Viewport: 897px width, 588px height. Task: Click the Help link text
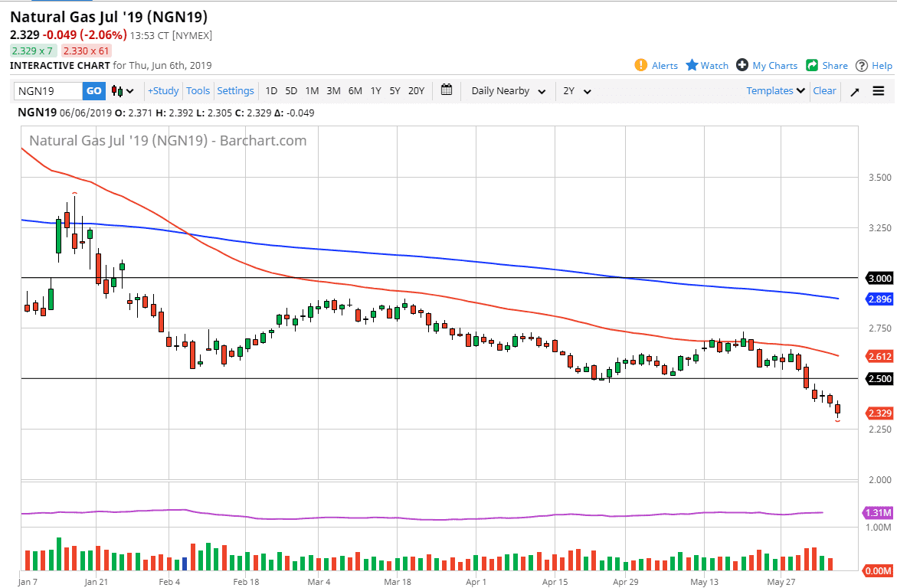[882, 66]
